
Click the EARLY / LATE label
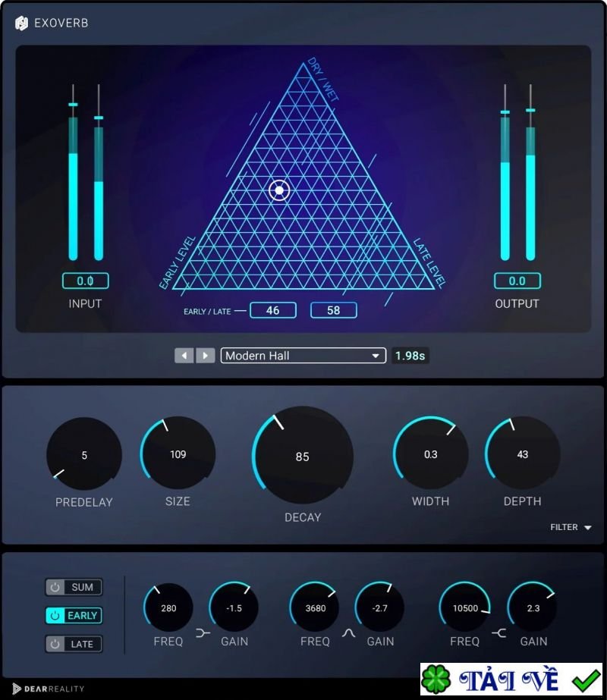207,312
